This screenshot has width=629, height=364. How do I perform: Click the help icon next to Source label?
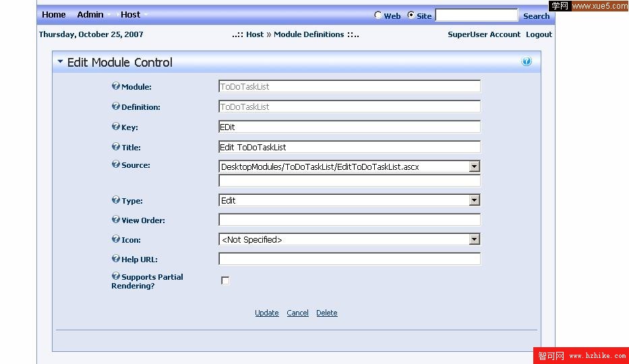click(x=115, y=164)
